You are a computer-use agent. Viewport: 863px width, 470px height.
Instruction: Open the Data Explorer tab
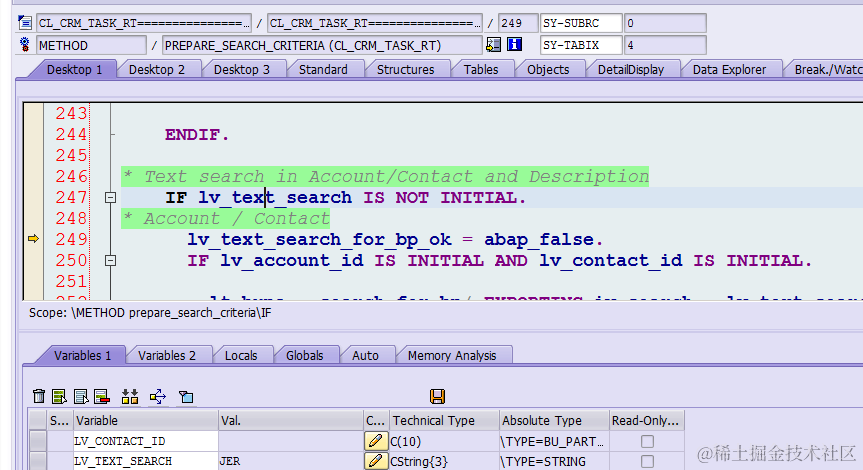pyautogui.click(x=729, y=69)
